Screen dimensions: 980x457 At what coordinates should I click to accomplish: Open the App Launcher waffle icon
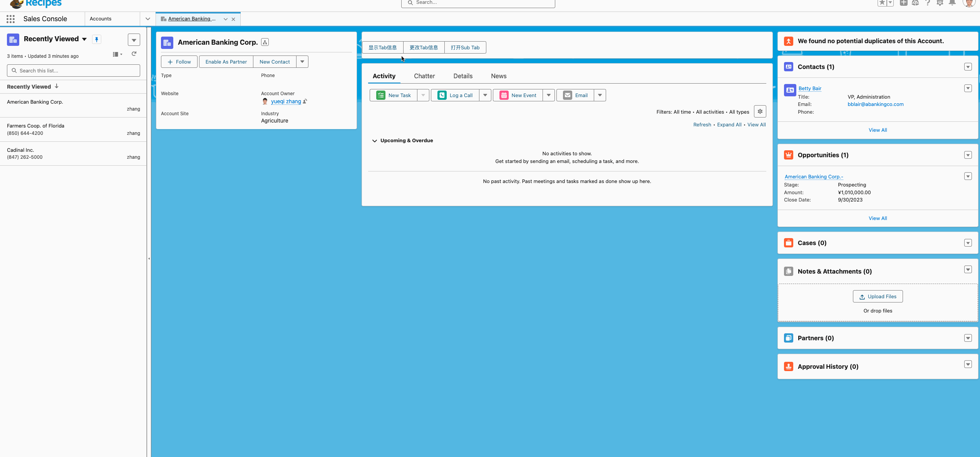pyautogui.click(x=10, y=18)
